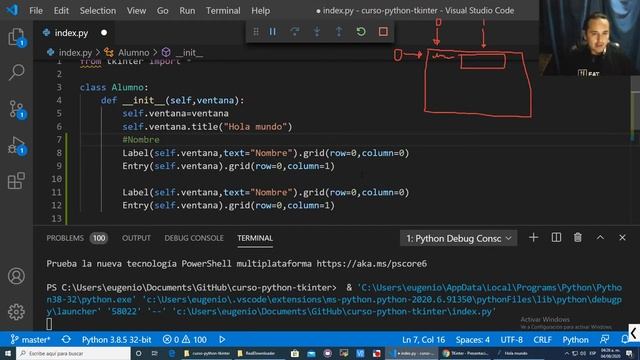Open the Go menu
The image size is (640, 360).
click(x=162, y=11)
